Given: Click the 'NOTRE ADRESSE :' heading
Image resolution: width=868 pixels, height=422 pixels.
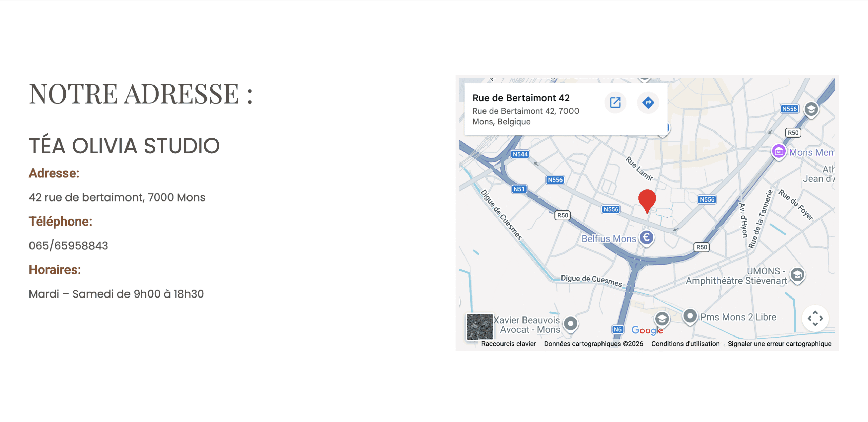Looking at the screenshot, I should pyautogui.click(x=141, y=94).
